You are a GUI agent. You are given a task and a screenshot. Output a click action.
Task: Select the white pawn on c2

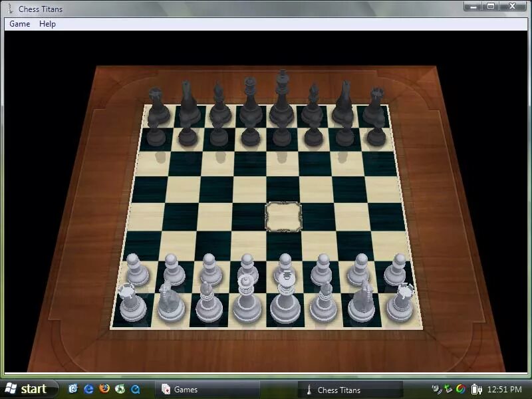click(x=211, y=270)
